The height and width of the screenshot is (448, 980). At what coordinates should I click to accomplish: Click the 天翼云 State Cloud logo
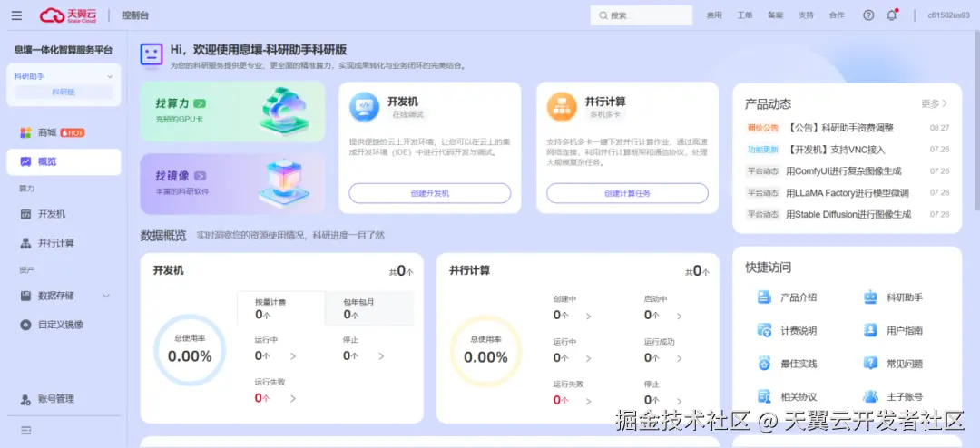69,15
